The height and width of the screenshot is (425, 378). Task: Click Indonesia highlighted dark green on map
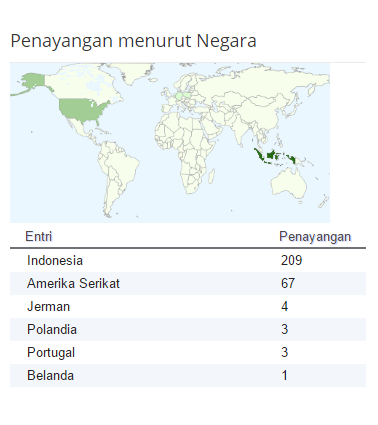click(271, 155)
